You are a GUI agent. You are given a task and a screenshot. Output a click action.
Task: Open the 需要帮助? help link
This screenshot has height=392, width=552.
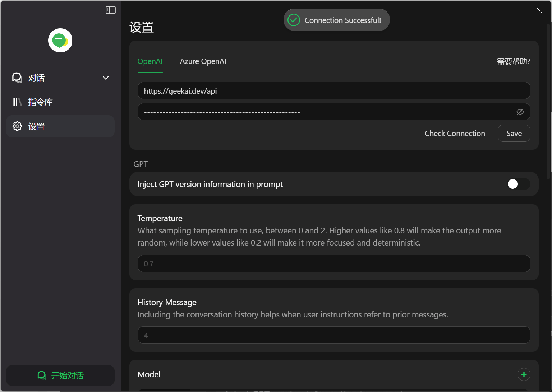(514, 61)
